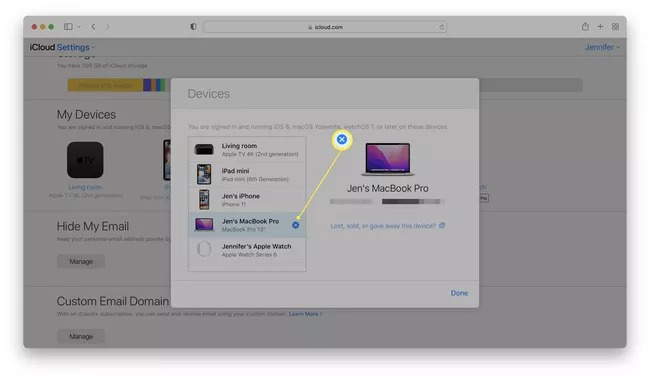The image size is (650, 379).
Task: Remove Jen's MacBook Pro via blue X icon
Action: click(x=296, y=225)
